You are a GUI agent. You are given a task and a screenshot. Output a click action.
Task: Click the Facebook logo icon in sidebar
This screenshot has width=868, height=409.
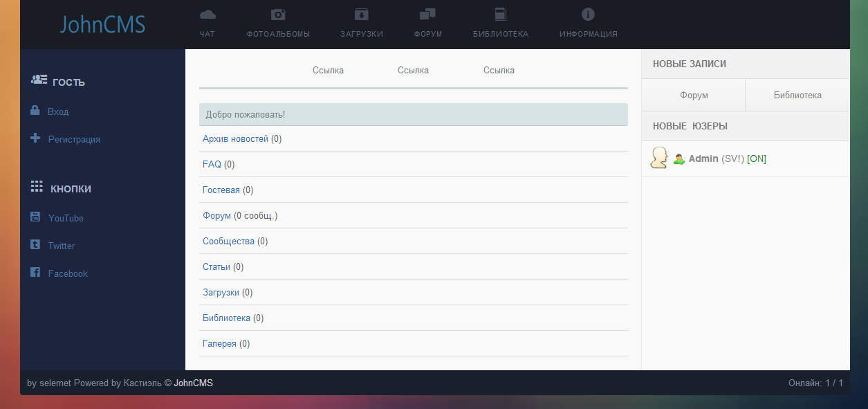pos(35,272)
